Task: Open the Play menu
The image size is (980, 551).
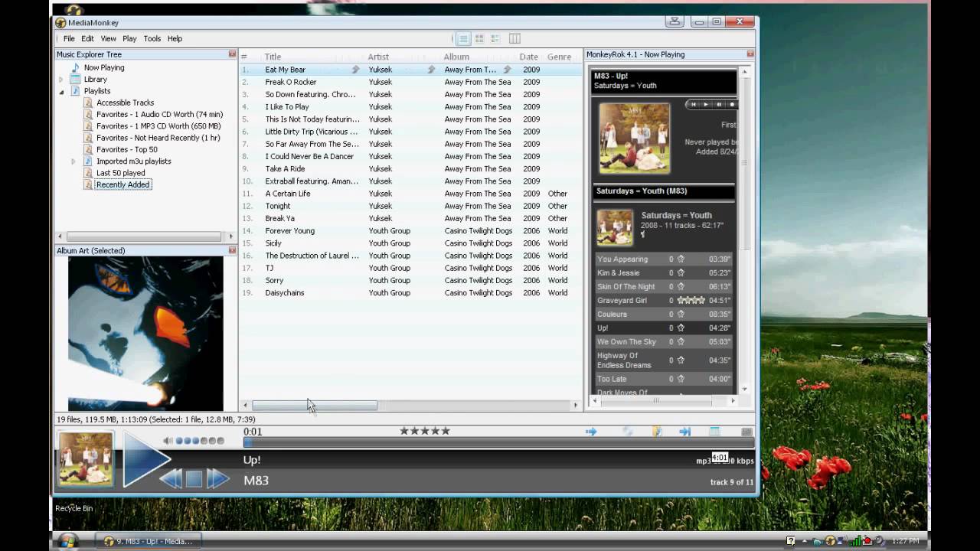Action: (129, 38)
